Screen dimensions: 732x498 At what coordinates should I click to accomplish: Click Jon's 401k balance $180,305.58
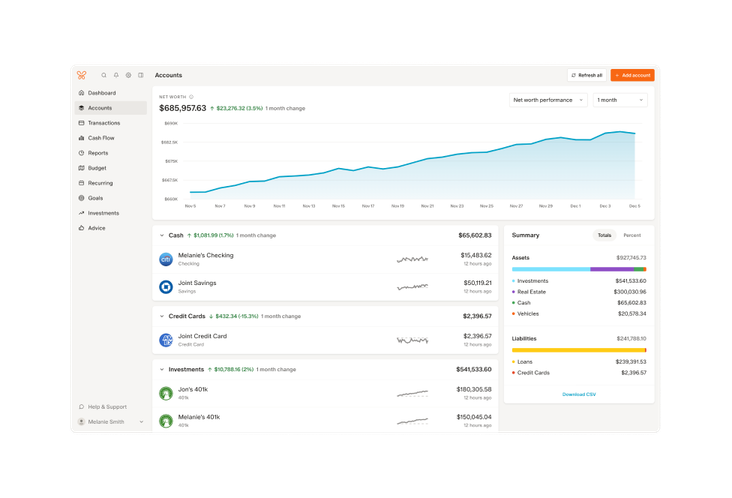474,389
